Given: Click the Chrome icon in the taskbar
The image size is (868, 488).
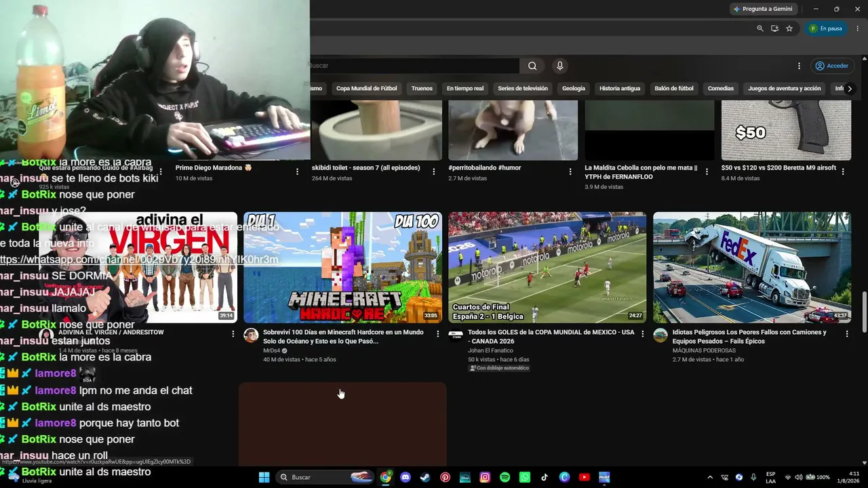Looking at the screenshot, I should pyautogui.click(x=385, y=477).
